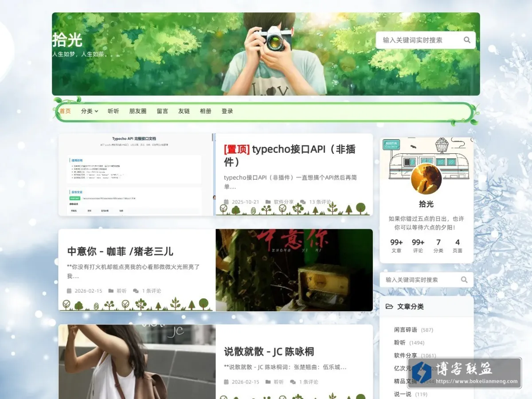Click 1 条评论 on 中意你 post
This screenshot has width=532, height=399.
[152, 291]
